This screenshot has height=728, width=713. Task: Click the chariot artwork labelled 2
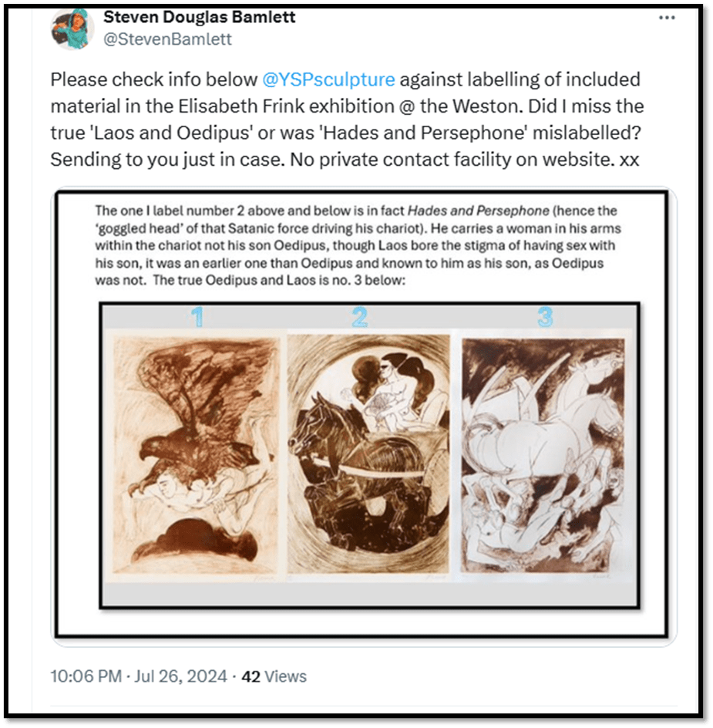368,454
